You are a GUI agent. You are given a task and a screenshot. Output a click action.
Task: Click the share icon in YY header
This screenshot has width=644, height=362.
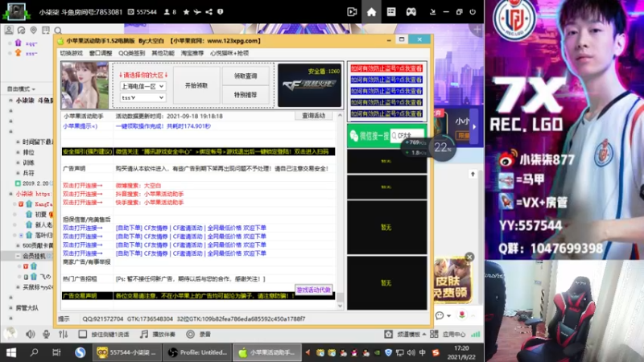[x=209, y=12]
